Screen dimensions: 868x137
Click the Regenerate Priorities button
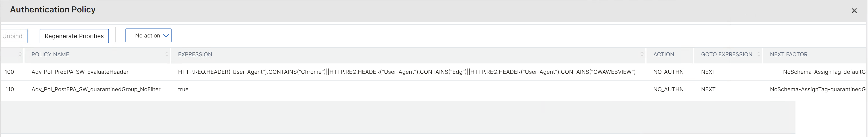tap(74, 36)
